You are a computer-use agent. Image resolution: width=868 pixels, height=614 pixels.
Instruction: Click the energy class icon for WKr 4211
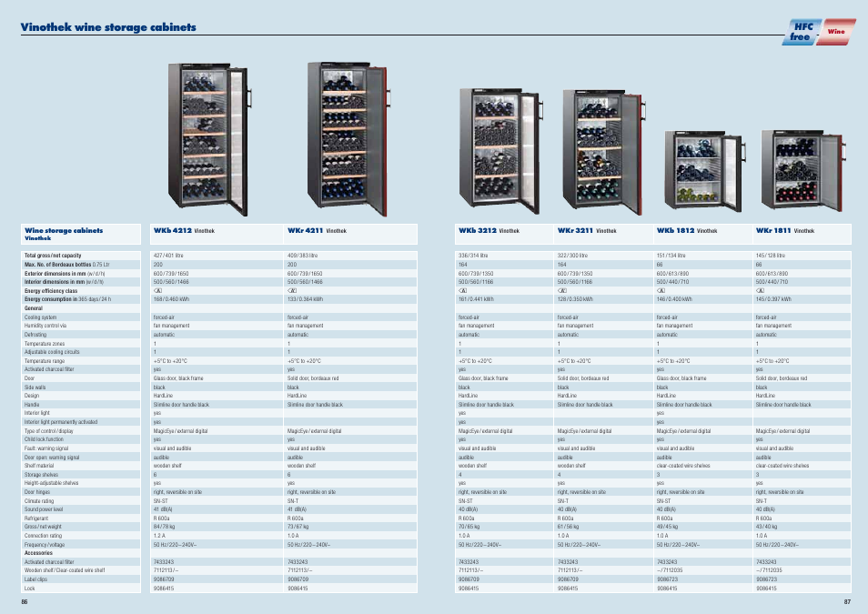click(x=291, y=290)
